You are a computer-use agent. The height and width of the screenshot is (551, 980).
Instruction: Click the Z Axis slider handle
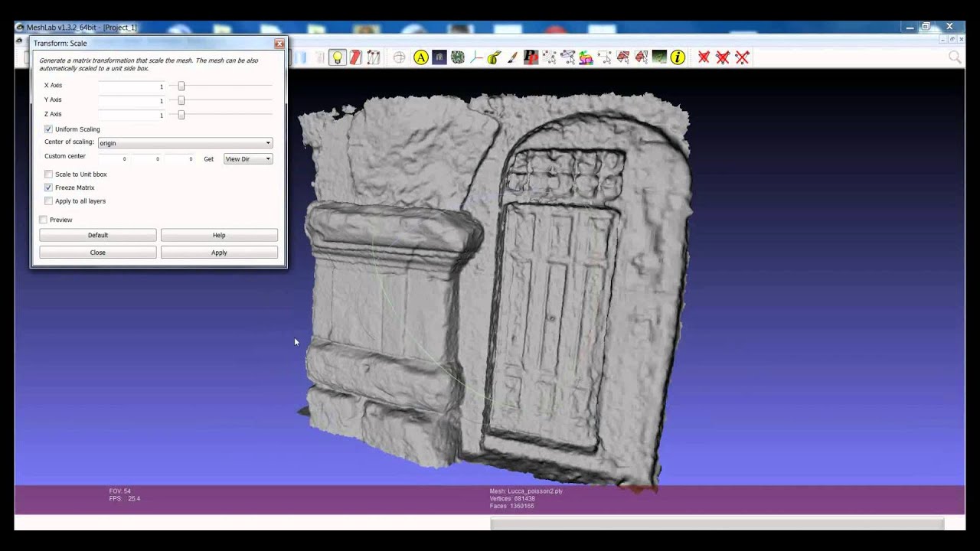181,115
